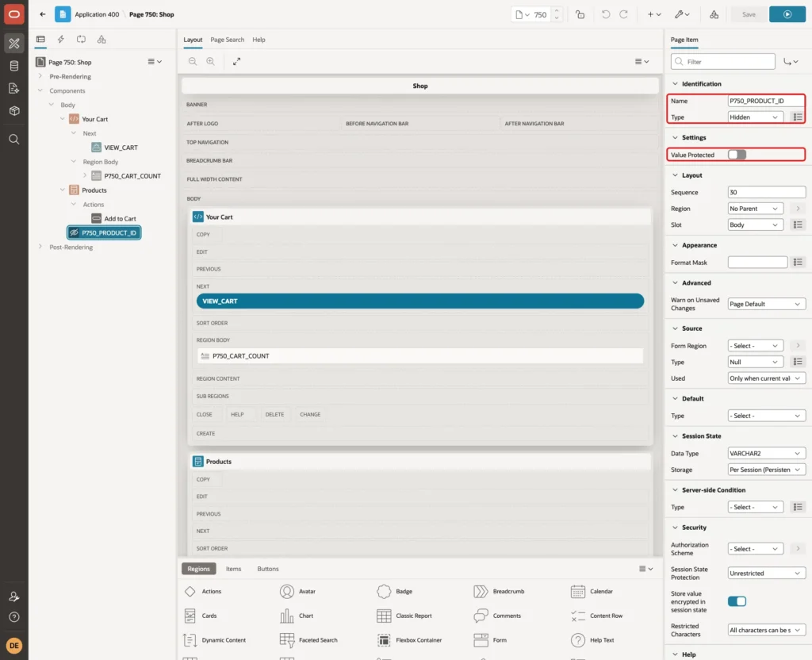Select the VIEW_CART button in the layout

point(420,301)
